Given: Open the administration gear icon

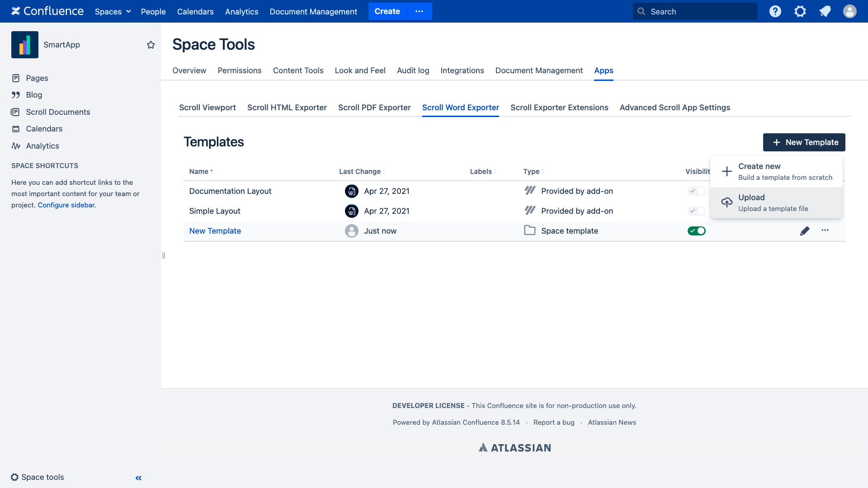Looking at the screenshot, I should [x=800, y=11].
